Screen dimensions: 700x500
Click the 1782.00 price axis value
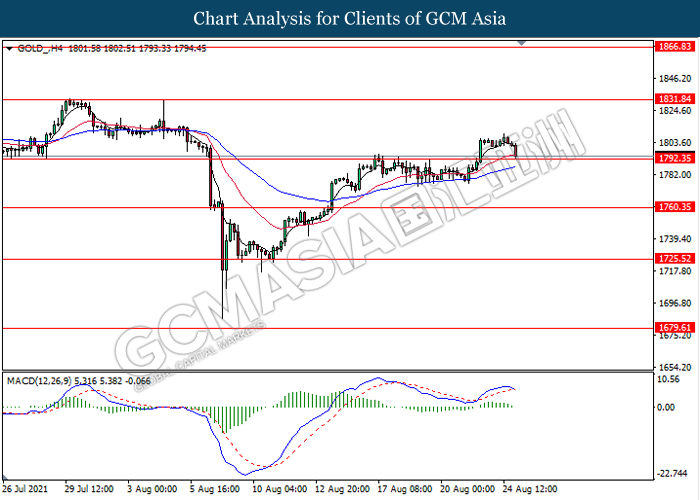675,175
